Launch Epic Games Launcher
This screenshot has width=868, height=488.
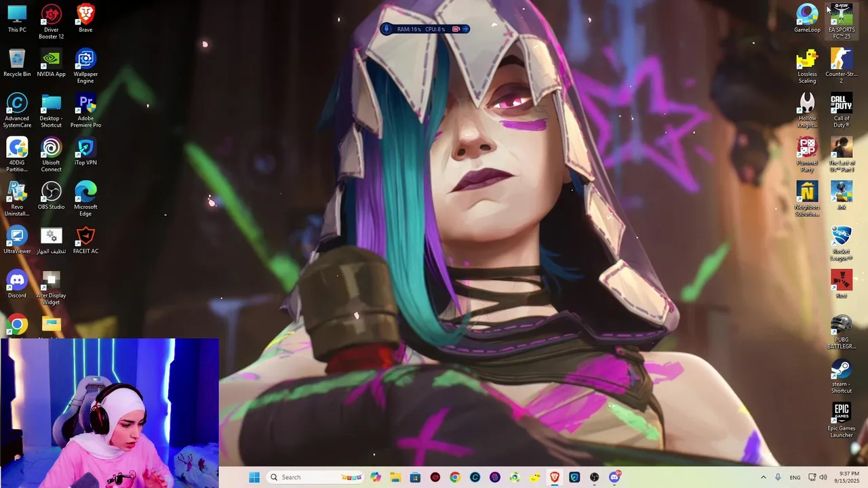pyautogui.click(x=842, y=420)
